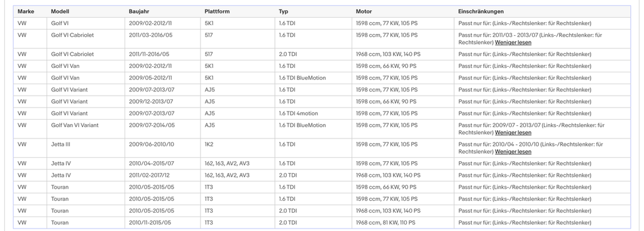644x231 pixels.
Task: Click the 'Golf VI Van' cell in the 2009/05-2012/11 row
Action: click(65, 77)
